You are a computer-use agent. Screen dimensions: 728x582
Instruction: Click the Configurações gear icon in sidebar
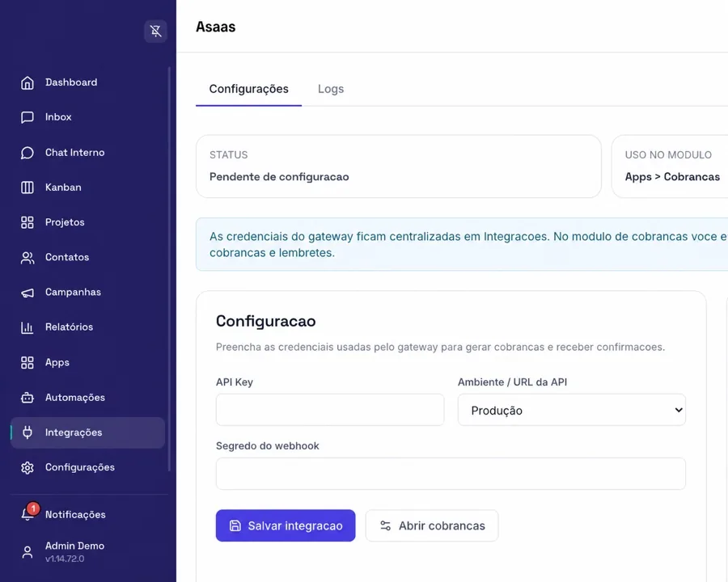pos(28,468)
